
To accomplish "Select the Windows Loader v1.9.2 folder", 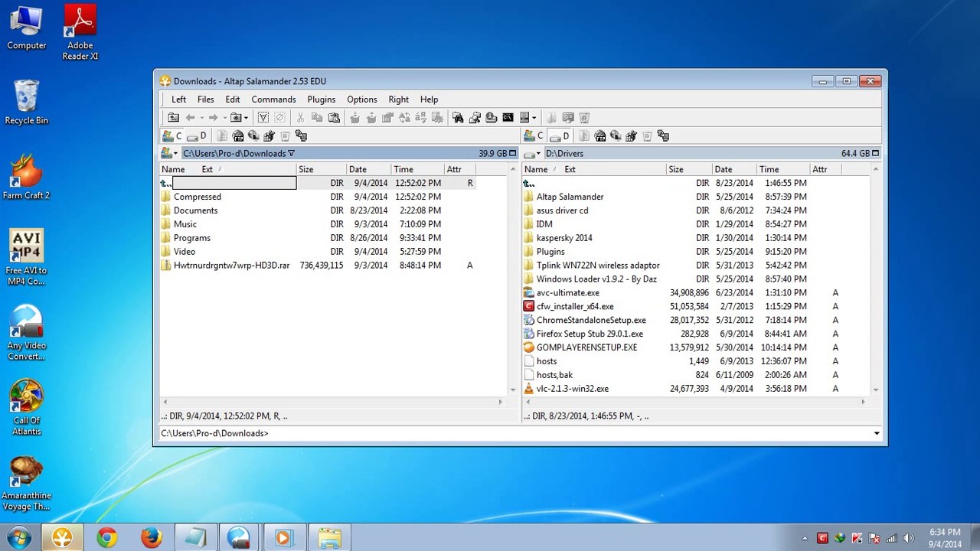I will (x=596, y=279).
